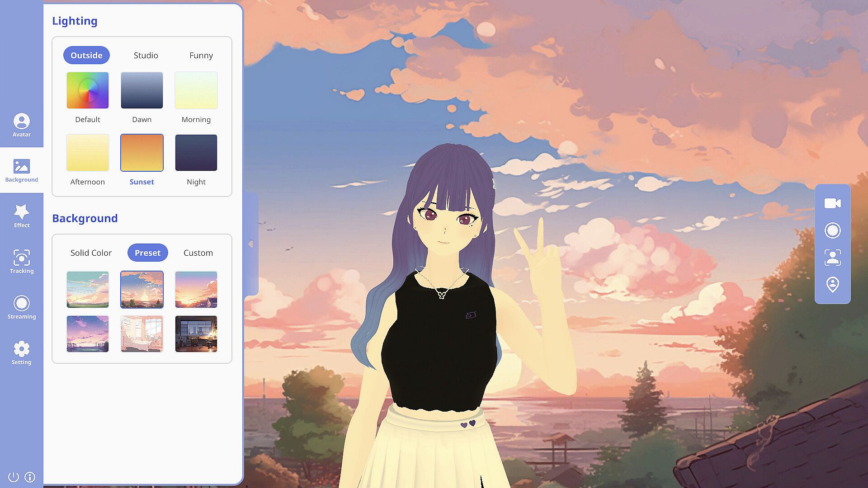The height and width of the screenshot is (488, 868).
Task: Collapse the side panel arrow handle
Action: (250, 244)
